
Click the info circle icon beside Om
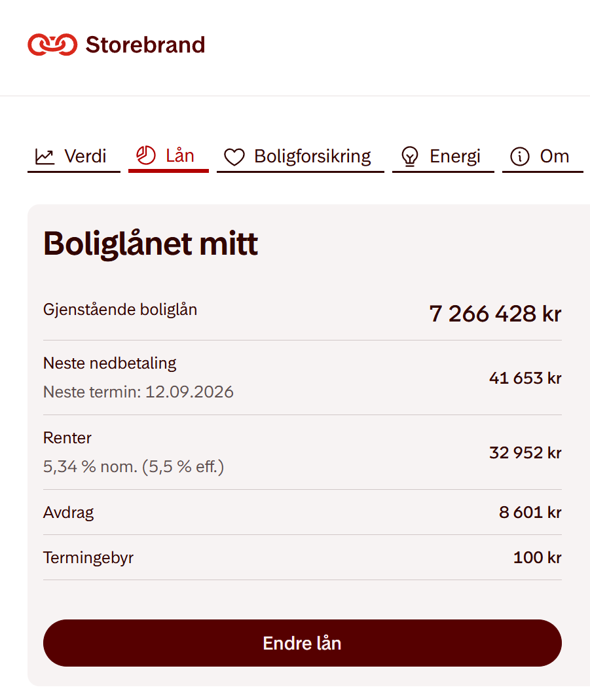pyautogui.click(x=520, y=157)
